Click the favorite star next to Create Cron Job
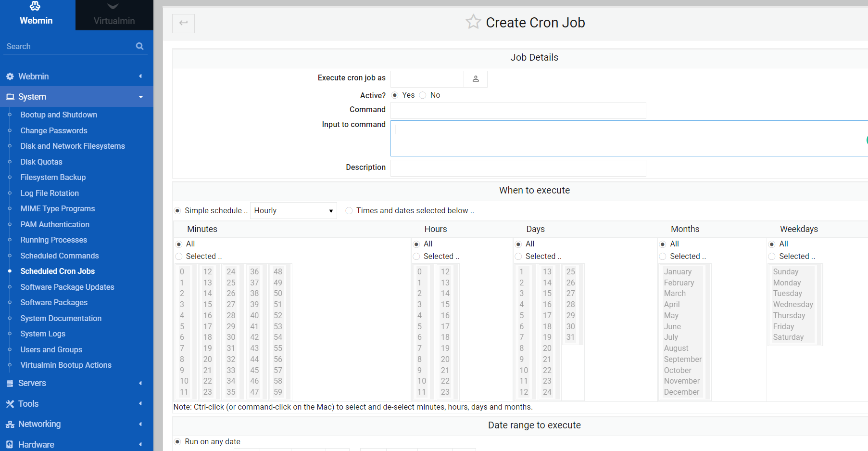 tap(473, 22)
